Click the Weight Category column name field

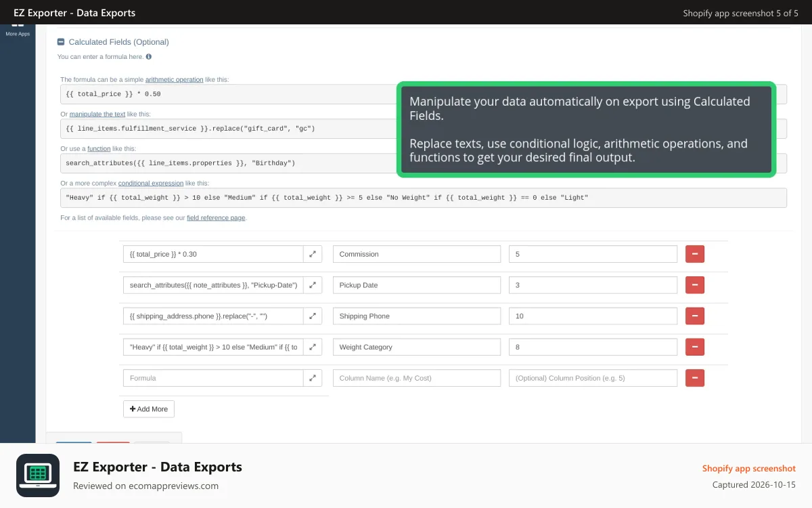pyautogui.click(x=417, y=347)
